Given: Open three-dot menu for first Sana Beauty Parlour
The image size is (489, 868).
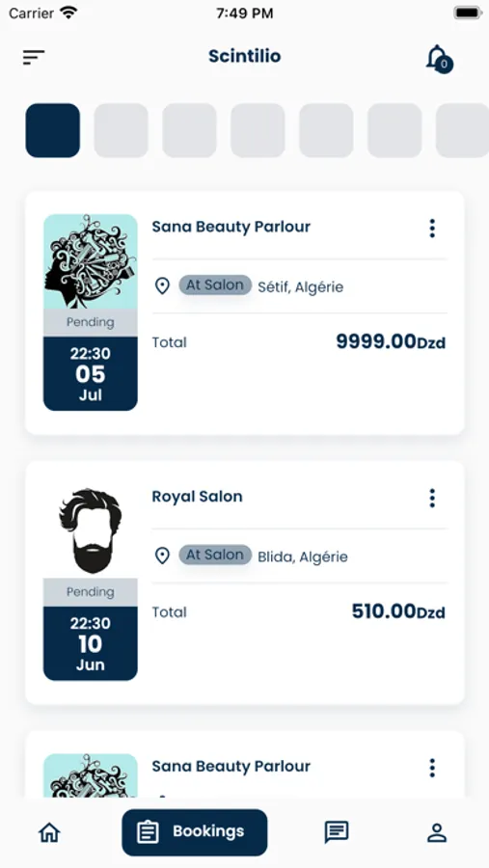Looking at the screenshot, I should coord(432,228).
